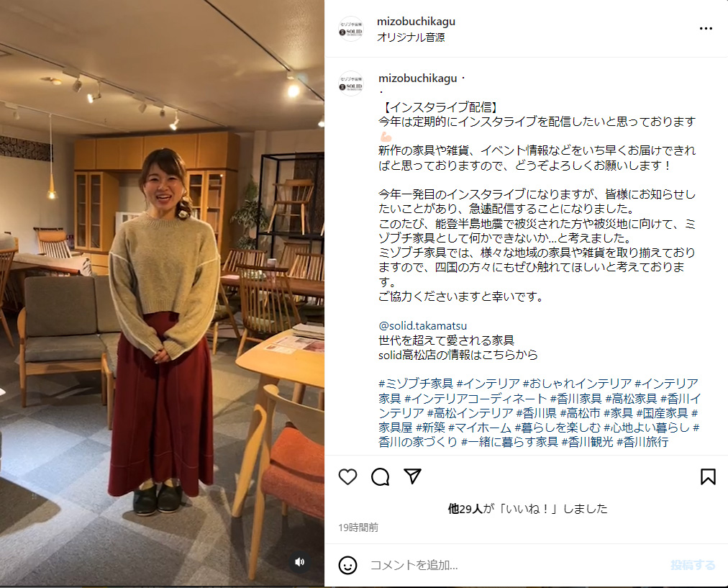Open the emoji picker smiley icon
This screenshot has width=728, height=588.
click(x=347, y=565)
